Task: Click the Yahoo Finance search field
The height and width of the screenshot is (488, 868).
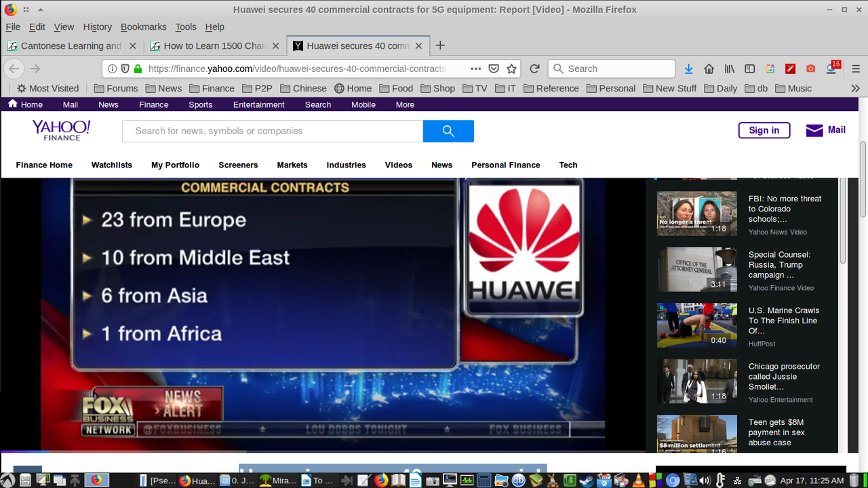Action: coord(272,131)
